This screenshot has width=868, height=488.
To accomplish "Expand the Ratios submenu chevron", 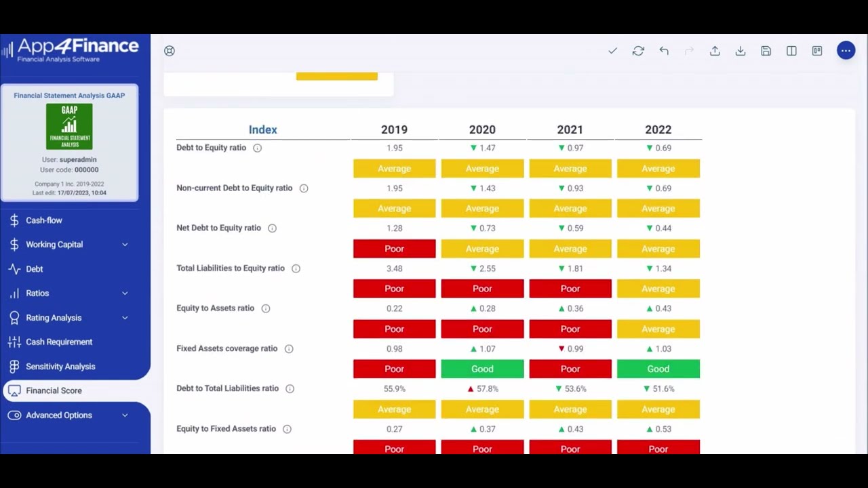I will 125,293.
